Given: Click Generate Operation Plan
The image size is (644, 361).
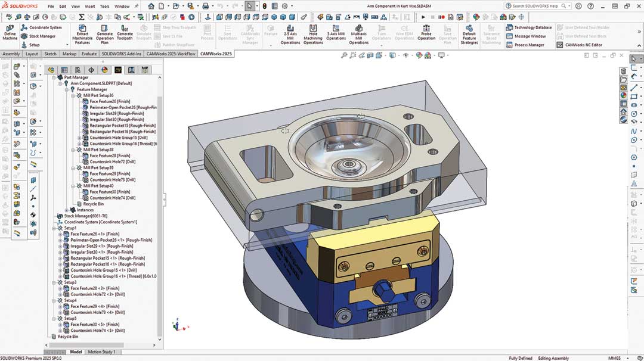Looking at the screenshot, I should (x=104, y=29).
